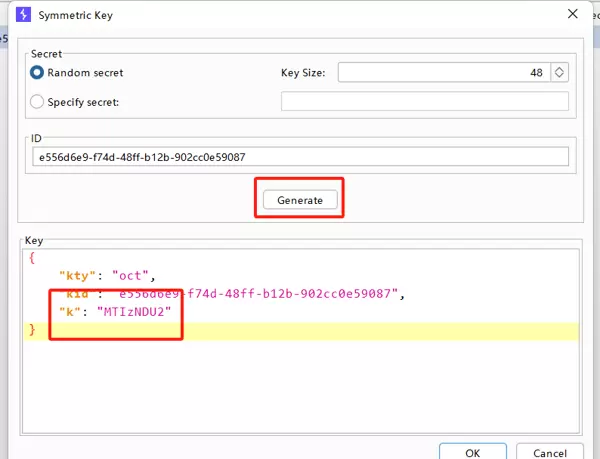Choose the Specify secret radio button
600x459 pixels.
coord(38,102)
